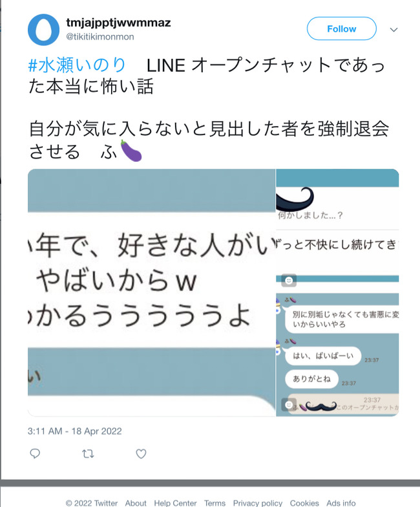This screenshot has height=507, width=420.
Task: Enlarge the left chat screenshot image
Action: [x=151, y=292]
